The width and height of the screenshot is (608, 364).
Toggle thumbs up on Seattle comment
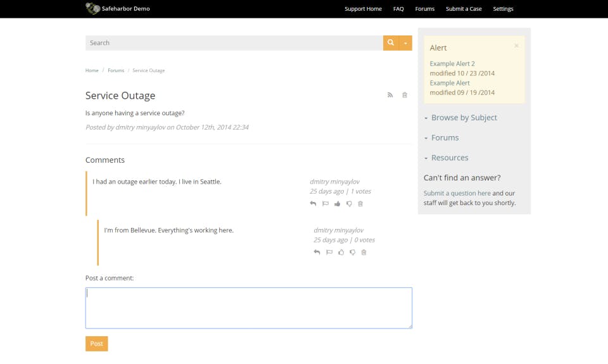click(x=338, y=204)
